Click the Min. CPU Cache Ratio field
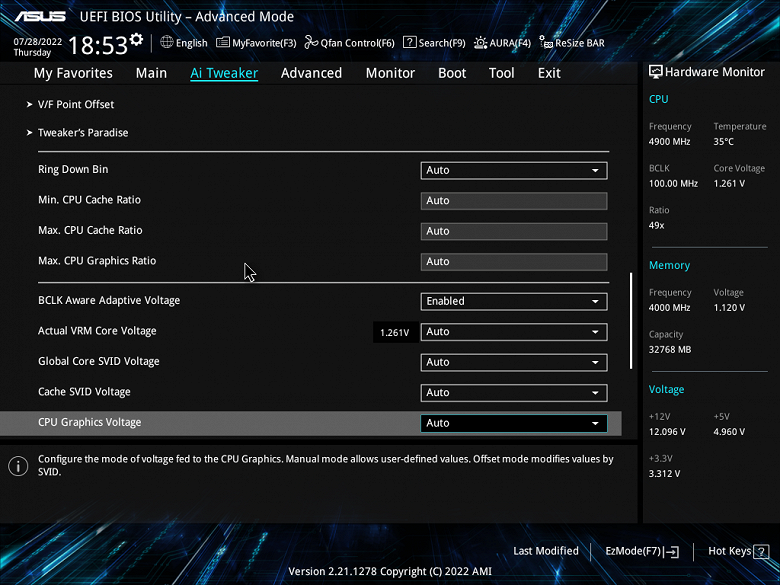 [x=514, y=201]
